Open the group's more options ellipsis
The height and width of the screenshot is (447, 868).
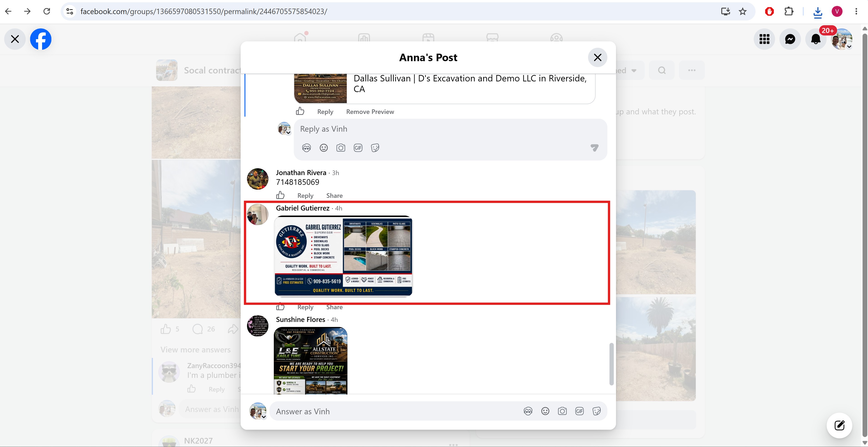pyautogui.click(x=692, y=70)
